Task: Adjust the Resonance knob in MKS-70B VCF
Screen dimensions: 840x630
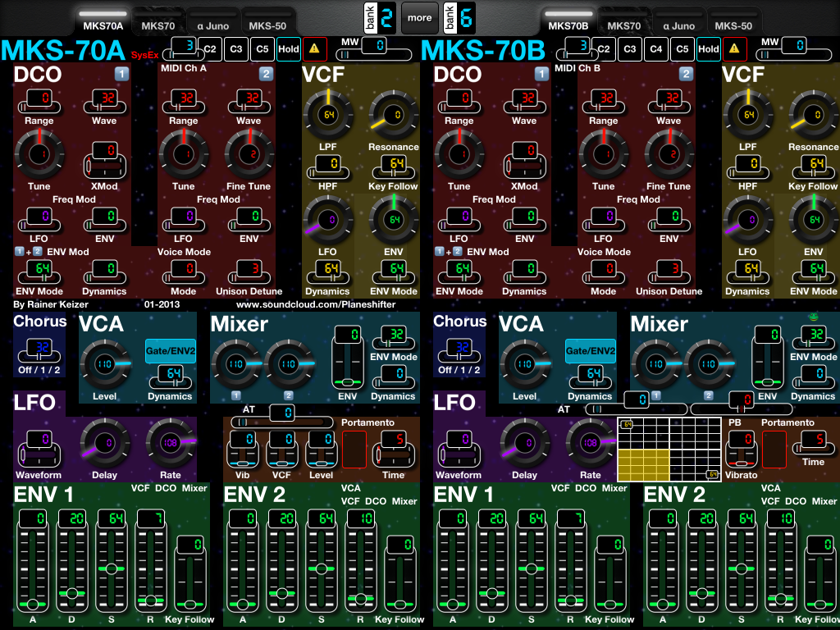Action: [x=814, y=115]
